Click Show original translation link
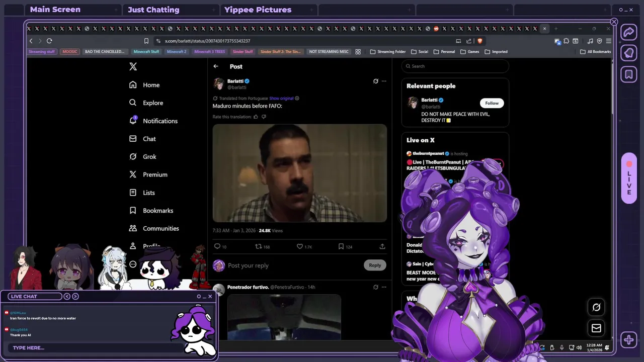The width and height of the screenshot is (644, 362). click(281, 98)
